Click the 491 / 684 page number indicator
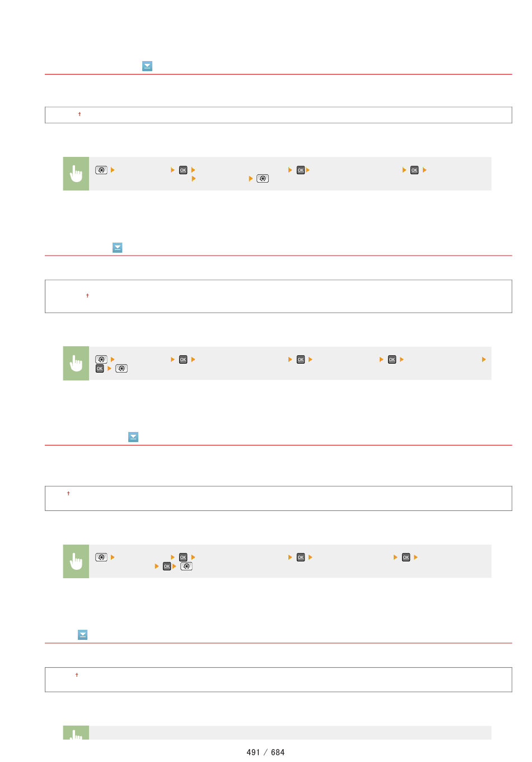Viewport: 532px width, 762px height. (265, 752)
